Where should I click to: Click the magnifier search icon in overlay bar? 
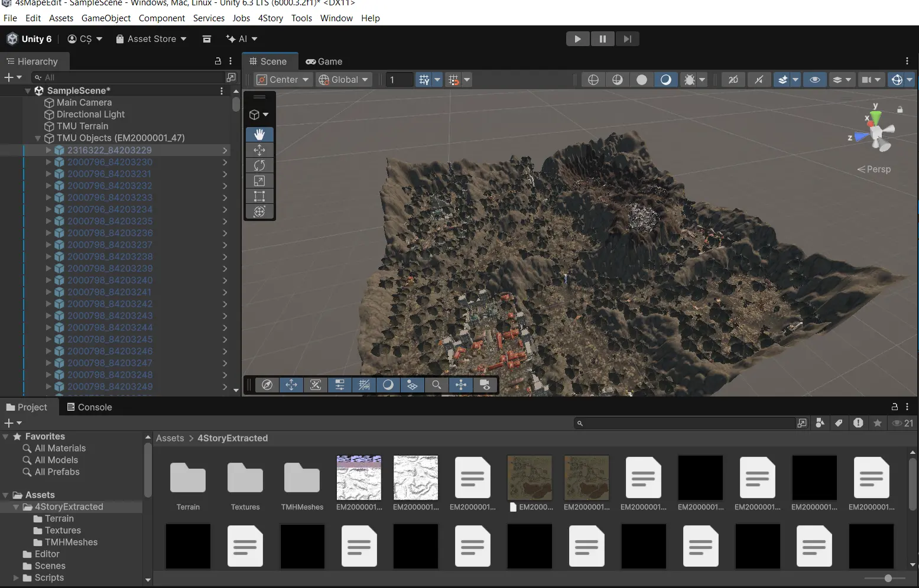click(436, 385)
